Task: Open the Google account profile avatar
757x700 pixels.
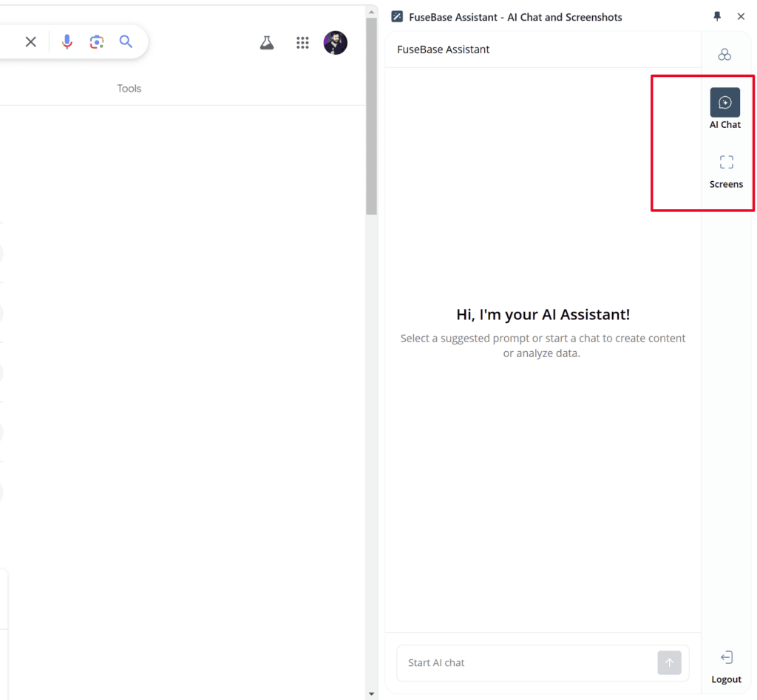Action: [336, 43]
